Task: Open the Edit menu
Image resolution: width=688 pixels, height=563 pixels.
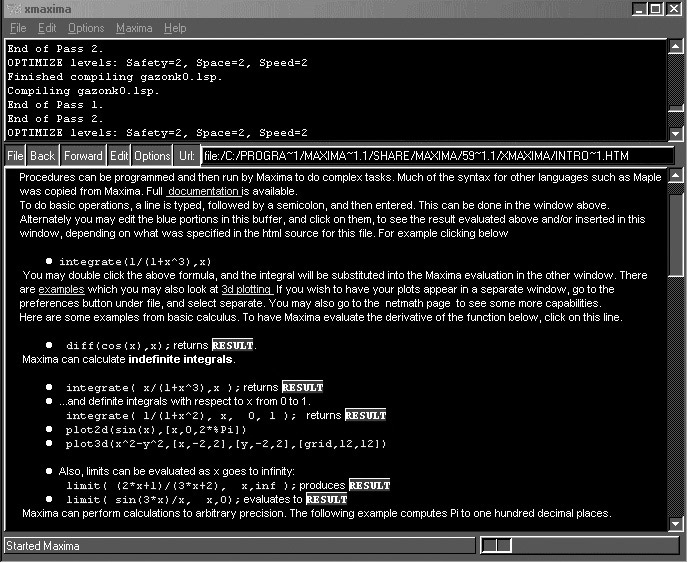Action: pyautogui.click(x=47, y=28)
